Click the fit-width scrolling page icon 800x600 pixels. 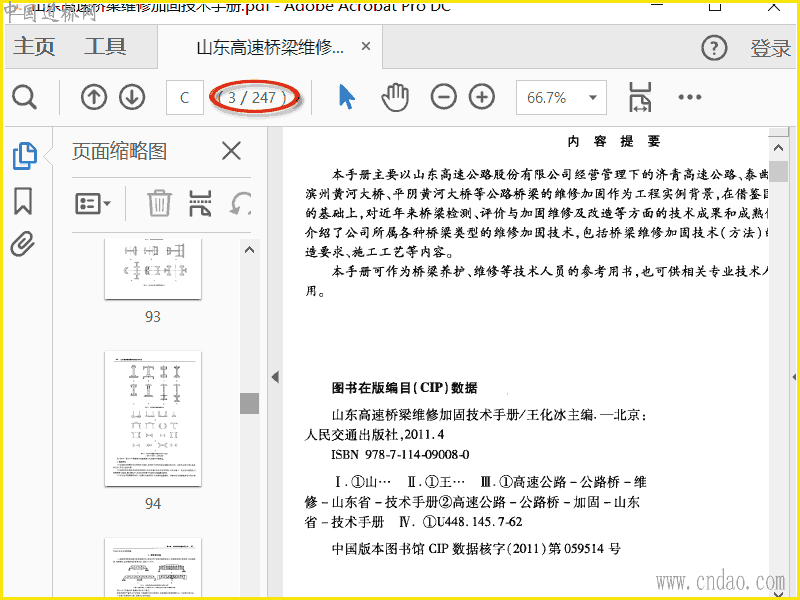click(x=640, y=97)
